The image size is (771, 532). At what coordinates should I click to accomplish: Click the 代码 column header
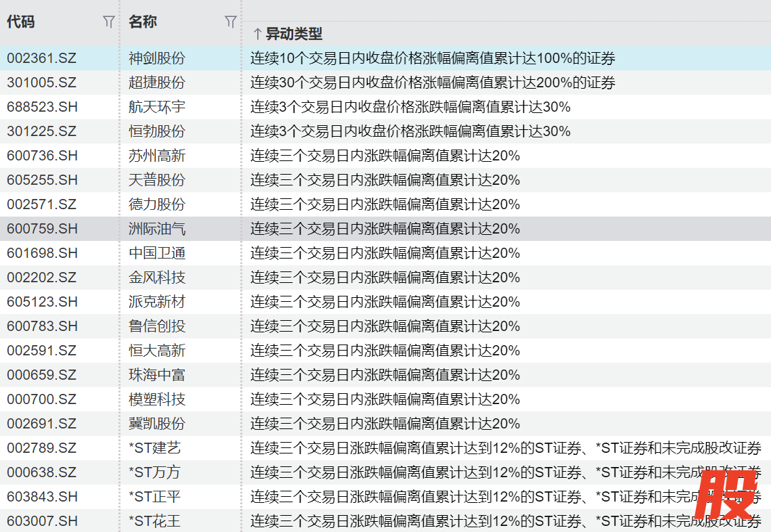[21, 22]
